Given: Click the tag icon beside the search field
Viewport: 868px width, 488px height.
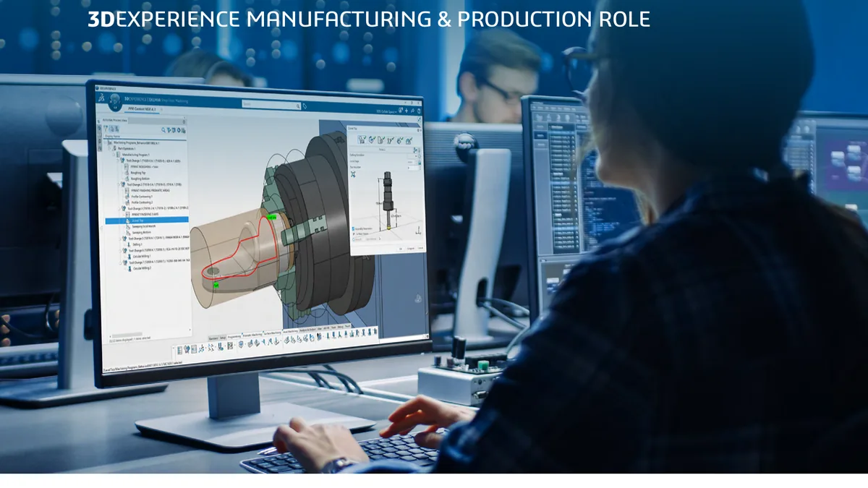Looking at the screenshot, I should 306,106.
